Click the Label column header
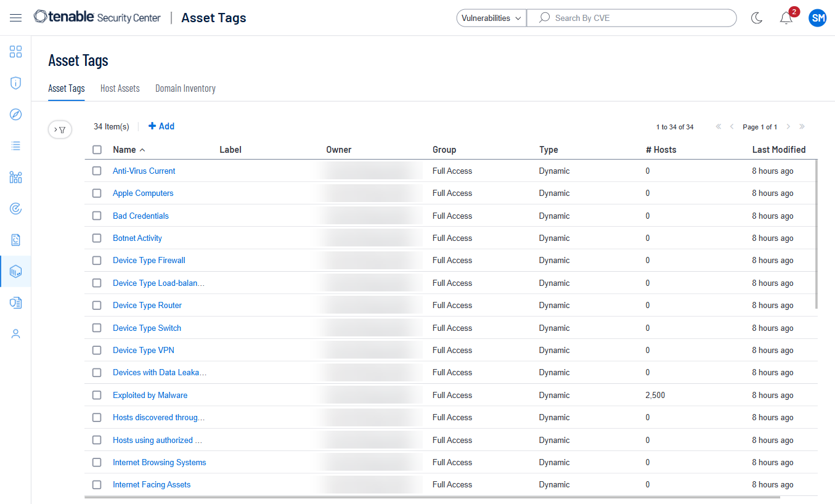 point(230,150)
